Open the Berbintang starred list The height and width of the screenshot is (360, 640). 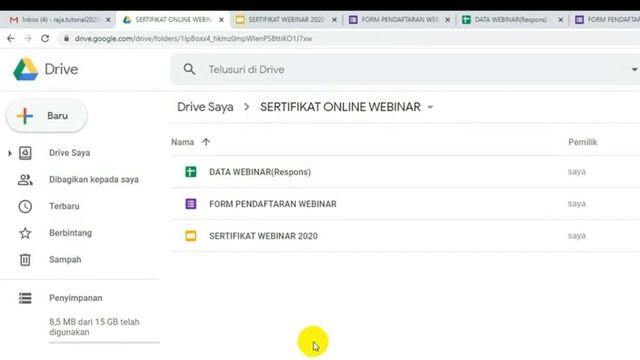(70, 233)
